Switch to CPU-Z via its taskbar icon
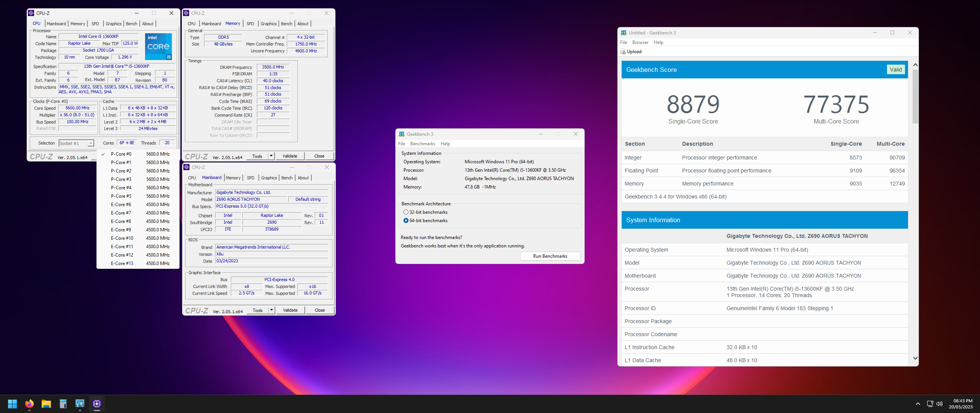This screenshot has width=980, height=413. point(97,404)
